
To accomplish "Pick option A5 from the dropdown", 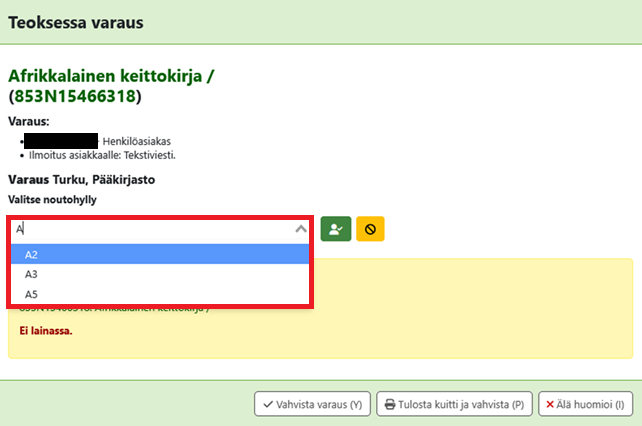I will (x=161, y=294).
